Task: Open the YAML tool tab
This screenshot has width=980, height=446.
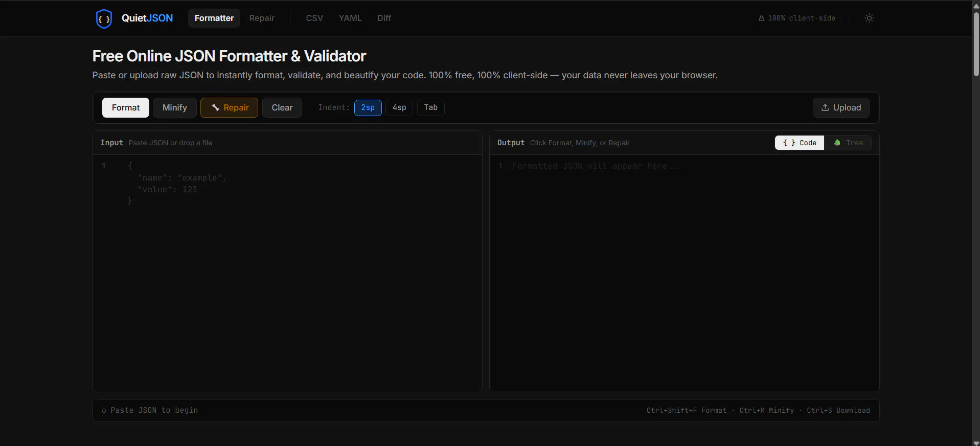Action: tap(350, 18)
